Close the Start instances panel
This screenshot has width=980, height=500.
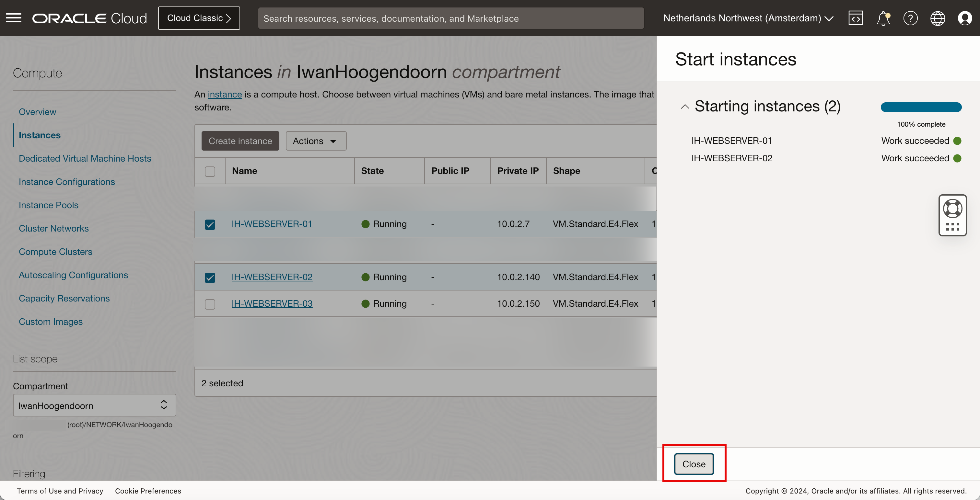[694, 464]
